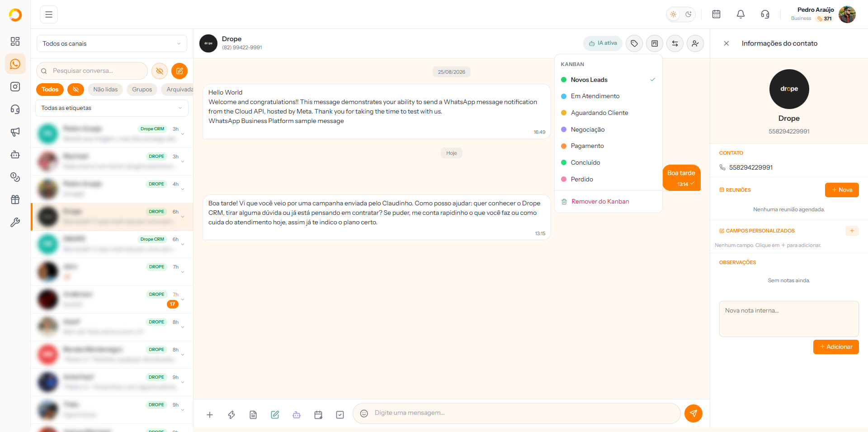The width and height of the screenshot is (868, 432).
Task: Toggle hidden conversations eye icon beside search
Action: pyautogui.click(x=160, y=71)
